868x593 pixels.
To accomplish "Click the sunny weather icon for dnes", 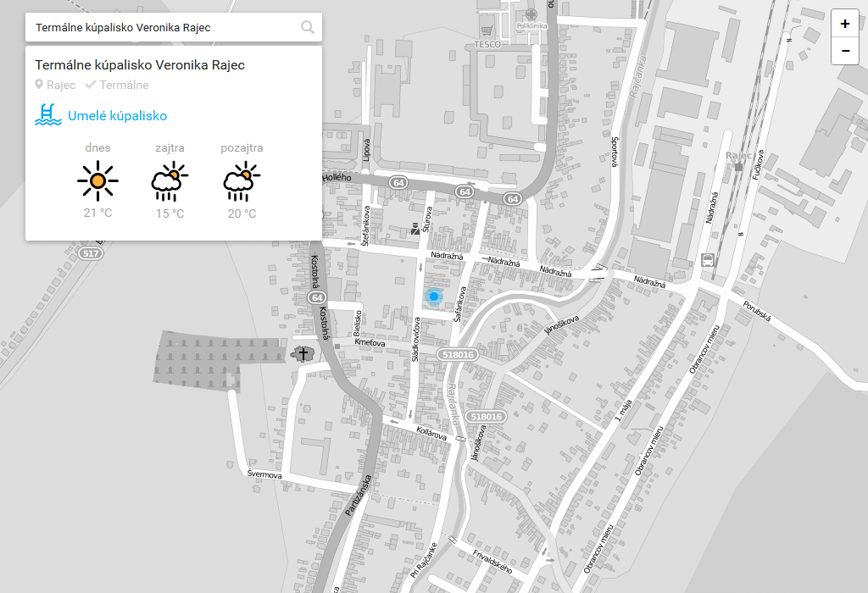I will [98, 180].
